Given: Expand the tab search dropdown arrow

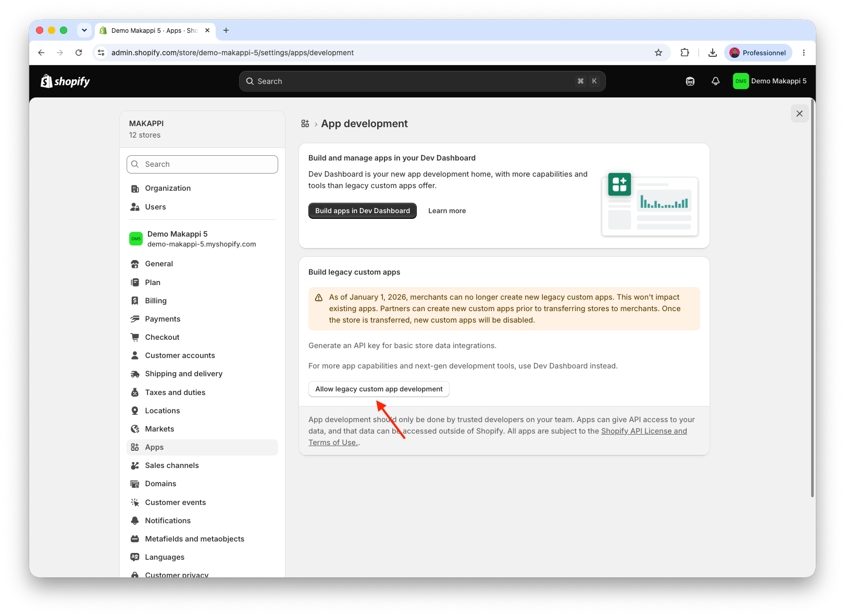Looking at the screenshot, I should point(84,30).
